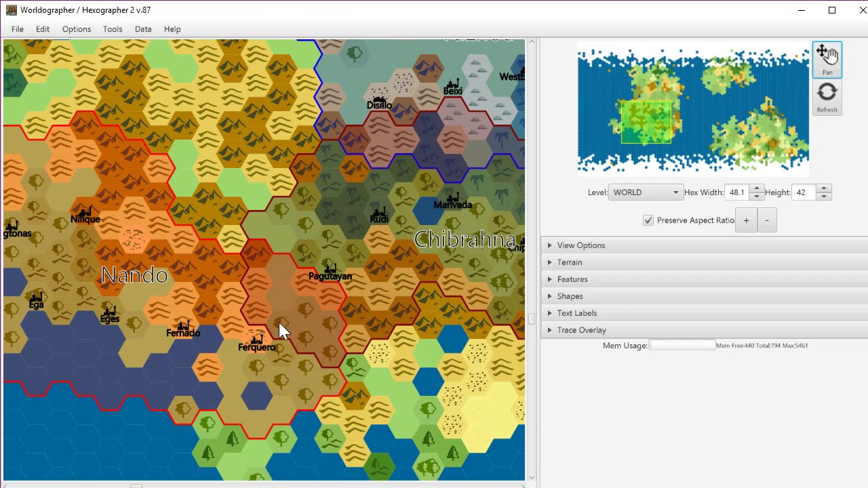Expand the Text Labels section
The image size is (868, 488).
pos(705,313)
